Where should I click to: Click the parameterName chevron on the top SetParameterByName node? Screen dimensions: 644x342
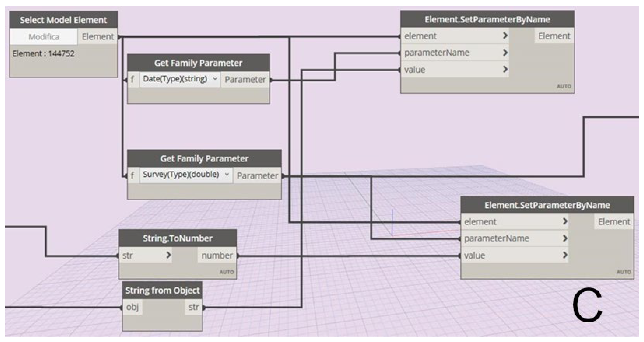tap(505, 52)
